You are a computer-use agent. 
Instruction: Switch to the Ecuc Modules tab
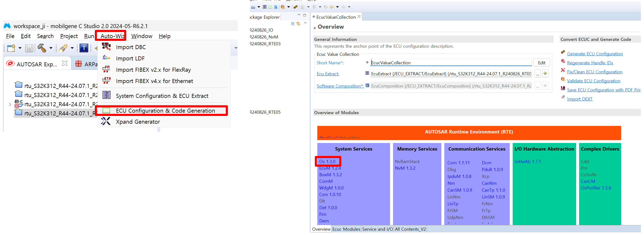(x=346, y=229)
